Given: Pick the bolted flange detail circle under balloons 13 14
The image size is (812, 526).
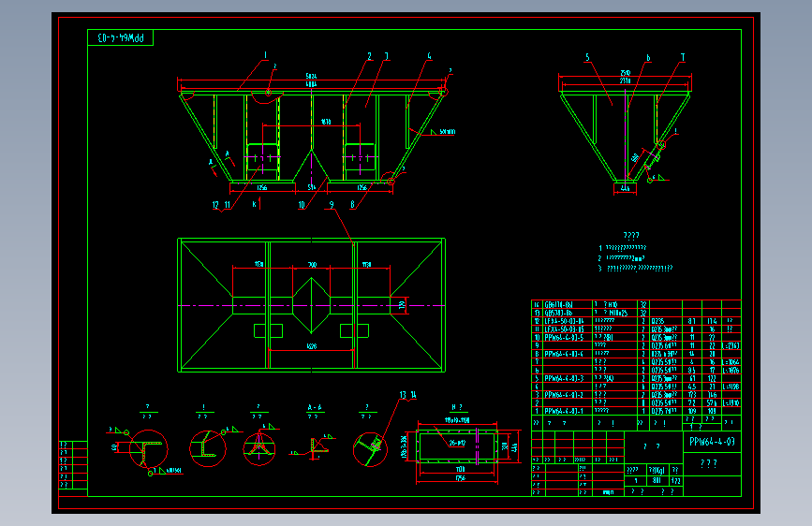Looking at the screenshot, I should [370, 449].
